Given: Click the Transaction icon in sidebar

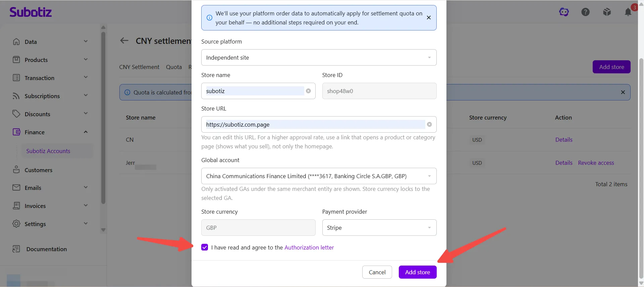Looking at the screenshot, I should 16,78.
